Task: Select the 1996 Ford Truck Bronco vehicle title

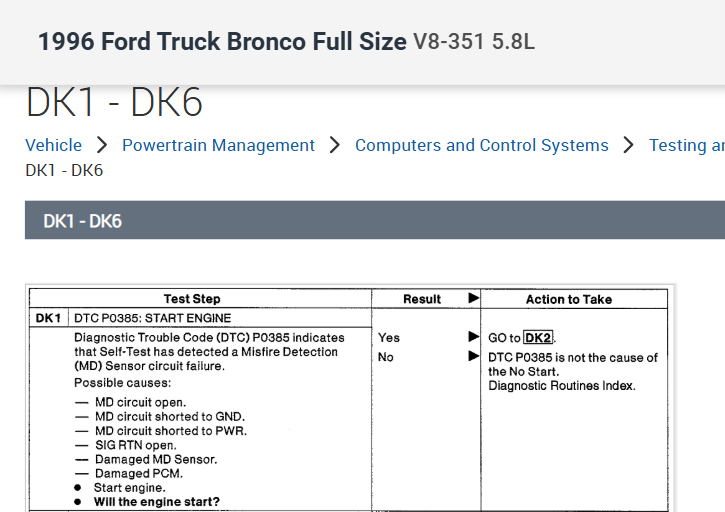Action: click(x=222, y=42)
